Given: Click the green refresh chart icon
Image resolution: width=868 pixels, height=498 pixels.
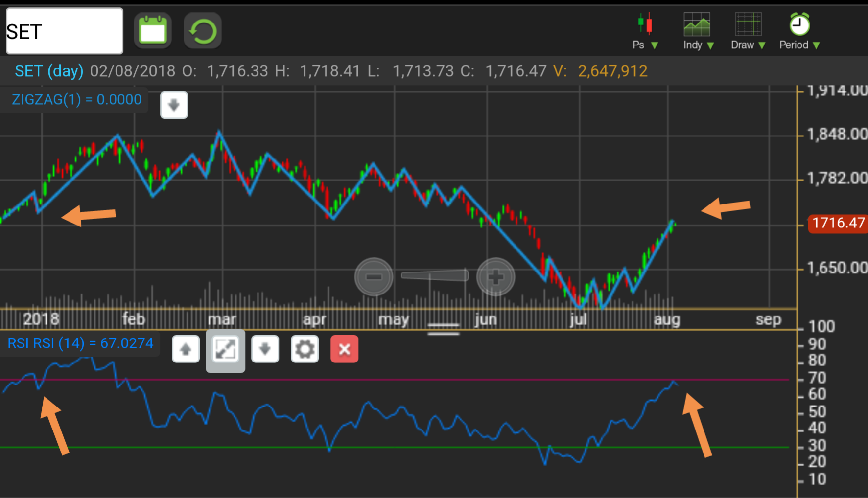Looking at the screenshot, I should coord(202,31).
